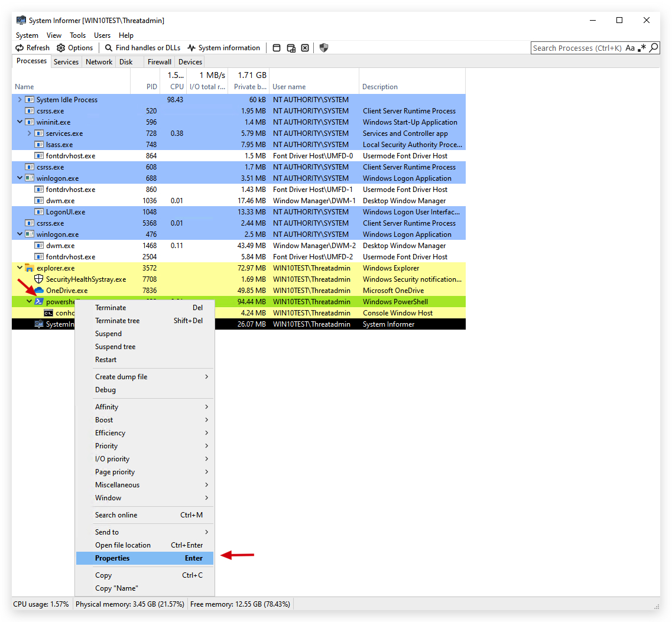Click the single window finder icon in toolbar
The height and width of the screenshot is (622, 672).
coord(277,48)
